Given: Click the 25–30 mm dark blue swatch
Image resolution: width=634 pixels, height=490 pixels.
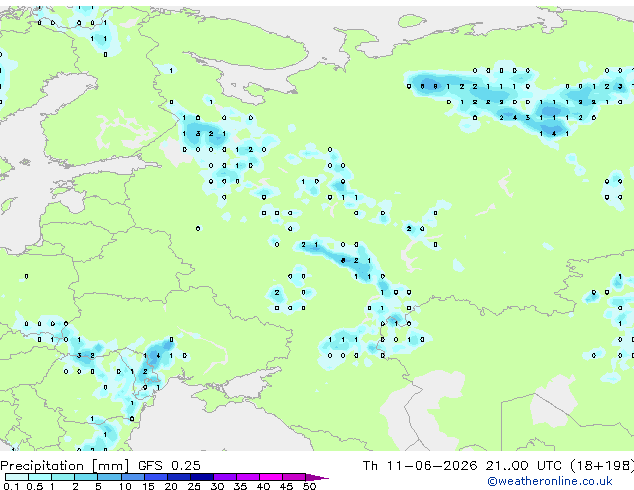Looking at the screenshot, I should pyautogui.click(x=201, y=477).
